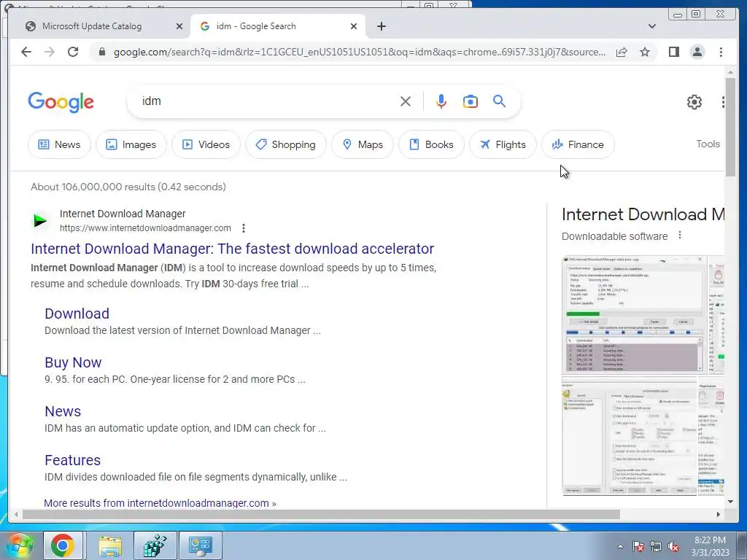Screen dimensions: 747x560
Task: Search by image with camera icon
Action: click(471, 101)
